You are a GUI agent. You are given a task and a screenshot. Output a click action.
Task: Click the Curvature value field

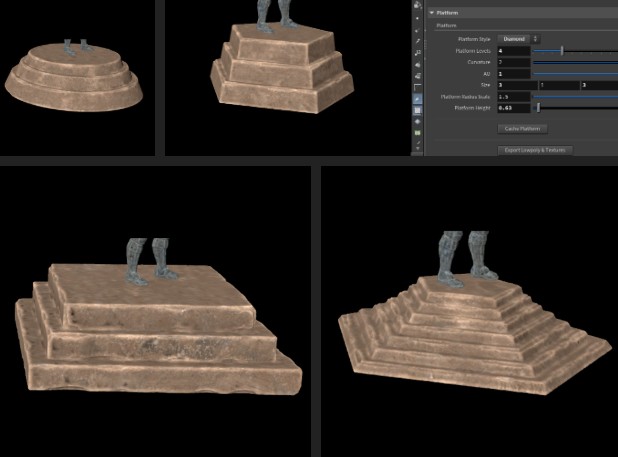512,62
